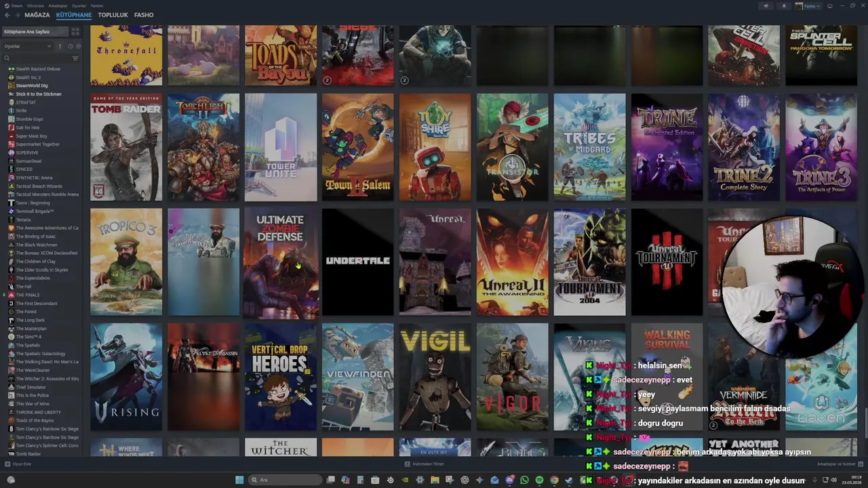This screenshot has height=488, width=868.
Task: Open Trine 2 Complete Story cover
Action: [745, 147]
